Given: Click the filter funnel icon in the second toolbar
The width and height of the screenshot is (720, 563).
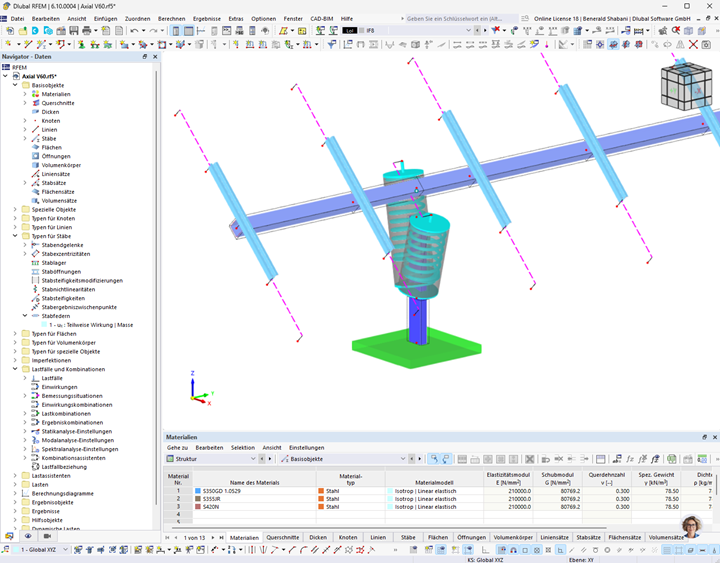Looking at the screenshot, I should pyautogui.click(x=331, y=45).
